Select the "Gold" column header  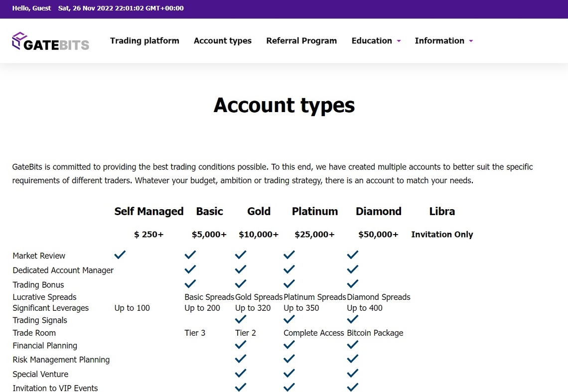coord(259,211)
